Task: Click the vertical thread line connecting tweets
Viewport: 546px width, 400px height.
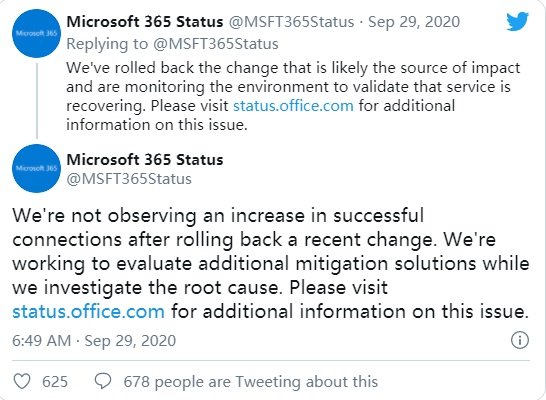Action: point(37,101)
